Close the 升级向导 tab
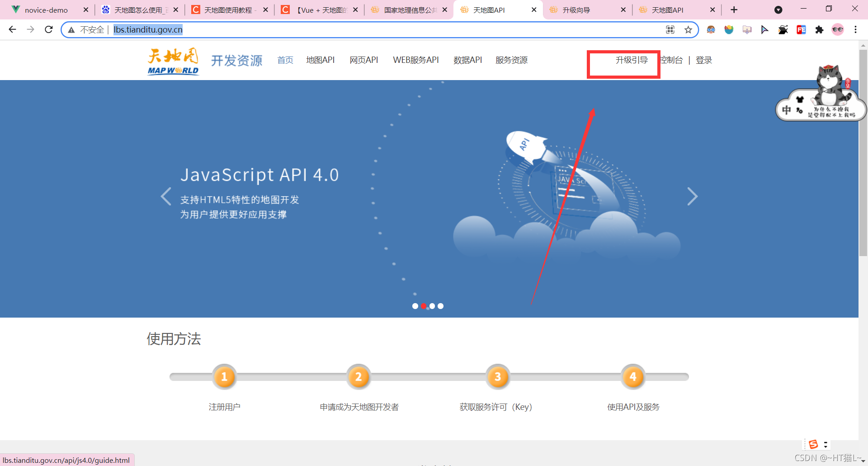This screenshot has height=466, width=868. click(623, 10)
